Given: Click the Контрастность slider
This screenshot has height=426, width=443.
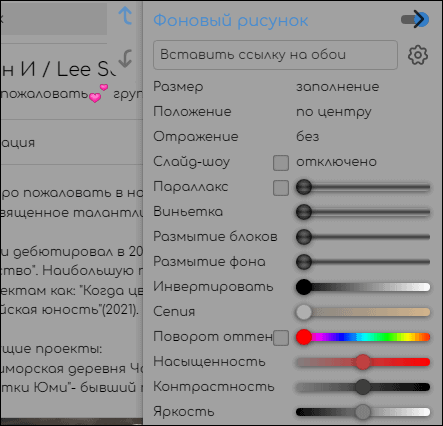Looking at the screenshot, I should tap(363, 387).
